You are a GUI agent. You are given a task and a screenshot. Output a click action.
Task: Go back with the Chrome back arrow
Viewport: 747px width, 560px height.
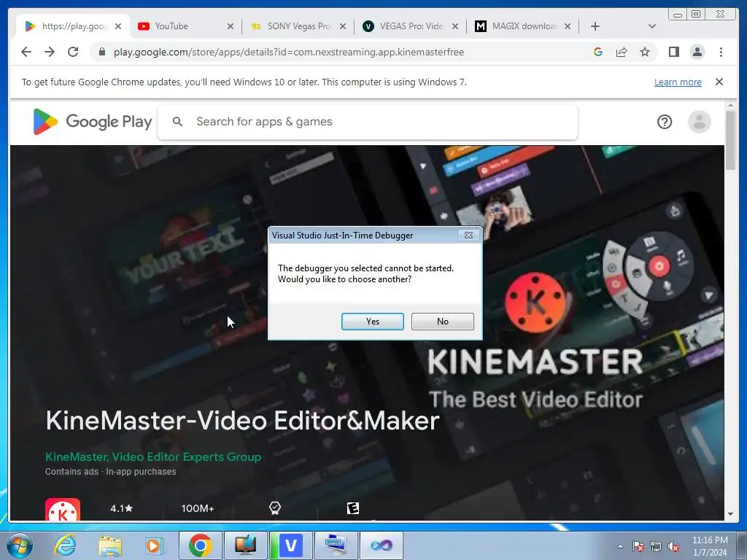(26, 52)
